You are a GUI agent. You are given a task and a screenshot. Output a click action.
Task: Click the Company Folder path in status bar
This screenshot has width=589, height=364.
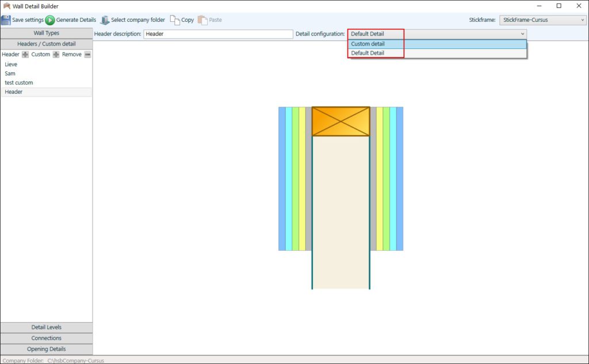pyautogui.click(x=75, y=361)
